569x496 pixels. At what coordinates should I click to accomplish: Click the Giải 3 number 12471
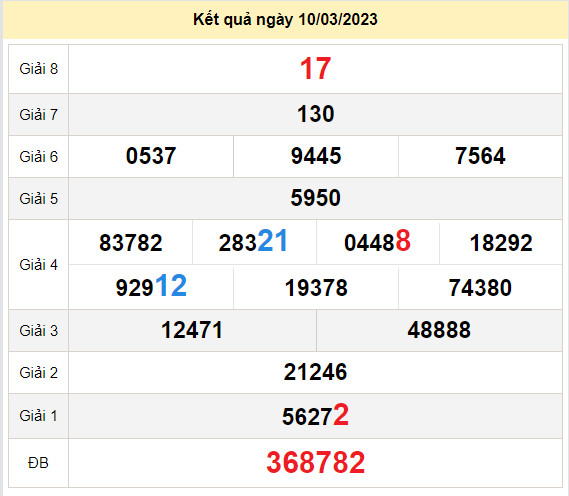(192, 330)
